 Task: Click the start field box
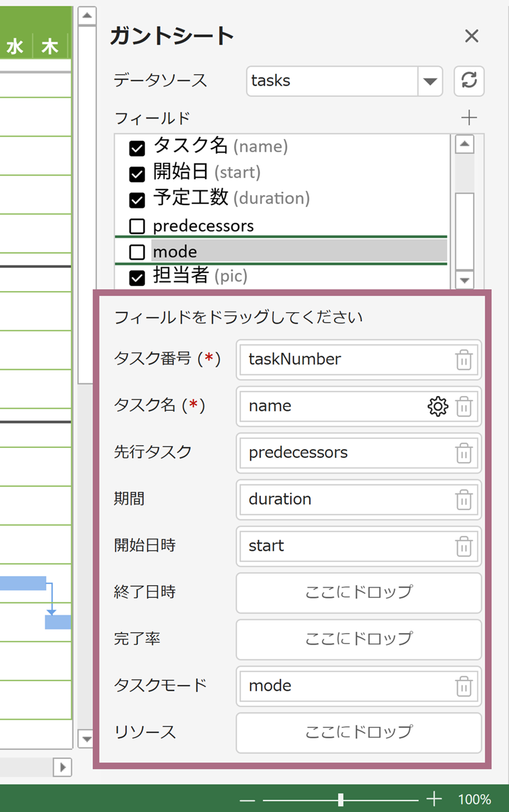coord(359,547)
